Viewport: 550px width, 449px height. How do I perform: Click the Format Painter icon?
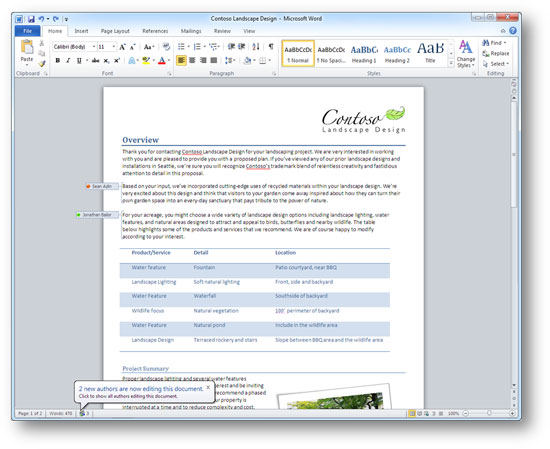coord(42,63)
